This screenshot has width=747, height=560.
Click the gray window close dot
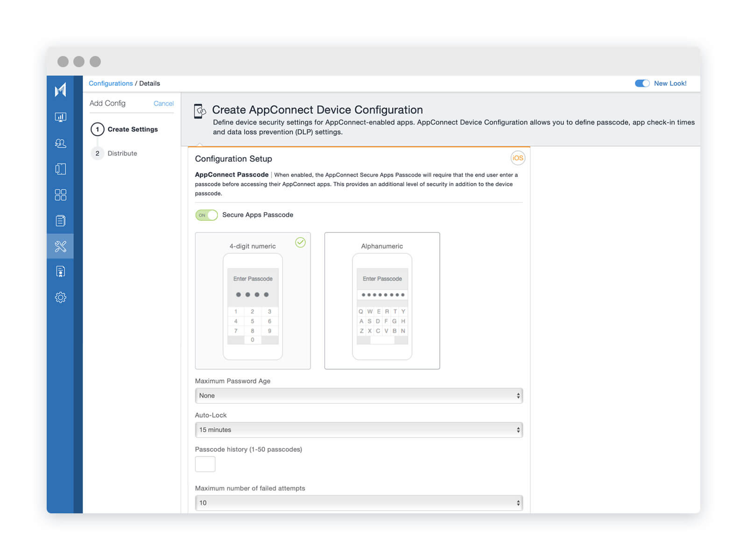click(x=63, y=62)
